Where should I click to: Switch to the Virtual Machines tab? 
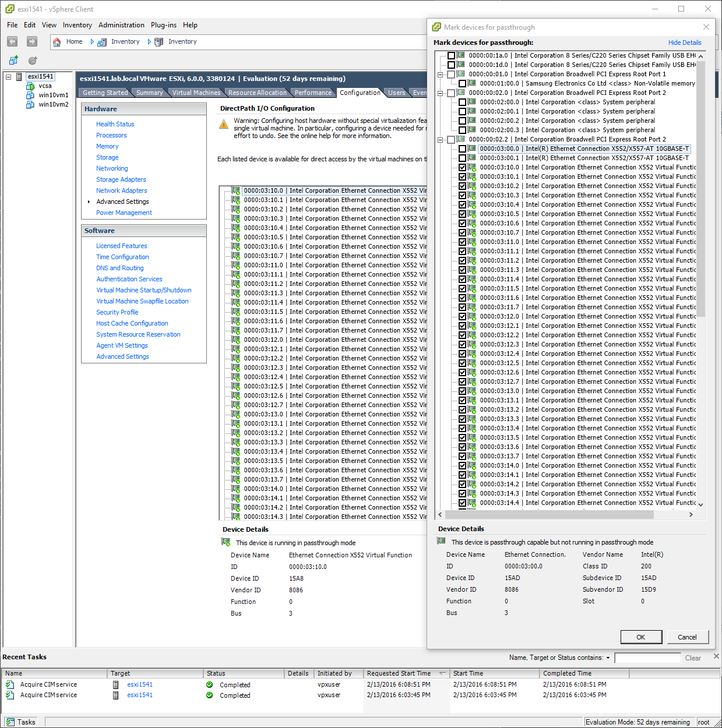pyautogui.click(x=196, y=93)
